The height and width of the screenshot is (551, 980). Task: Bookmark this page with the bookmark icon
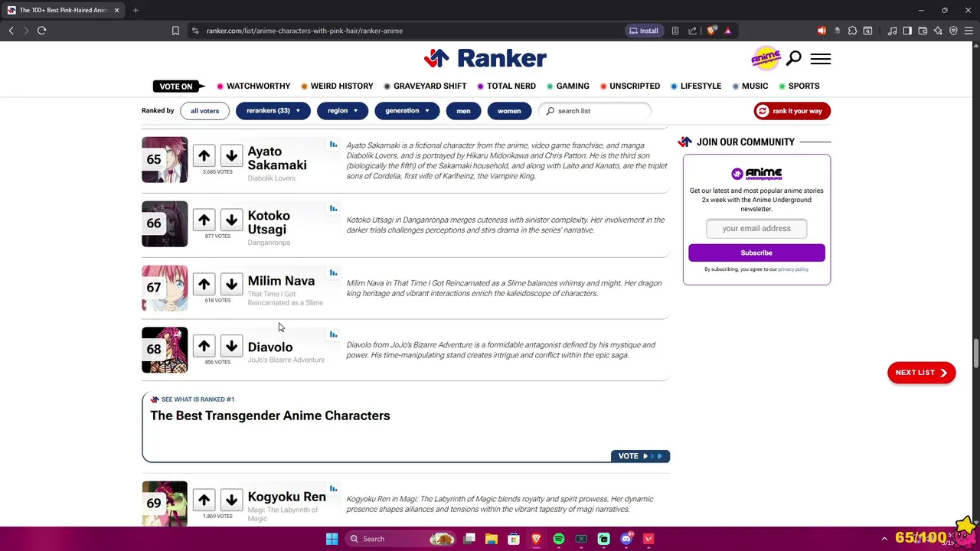(x=175, y=31)
